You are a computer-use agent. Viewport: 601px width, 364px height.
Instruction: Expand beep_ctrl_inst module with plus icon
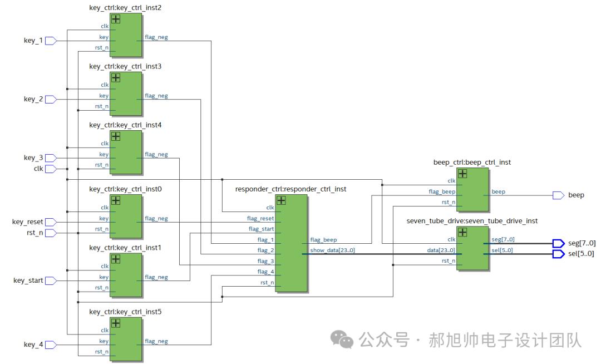(x=462, y=174)
